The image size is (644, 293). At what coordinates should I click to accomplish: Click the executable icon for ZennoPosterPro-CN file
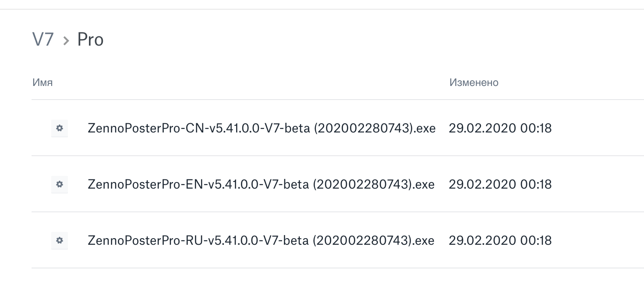60,129
